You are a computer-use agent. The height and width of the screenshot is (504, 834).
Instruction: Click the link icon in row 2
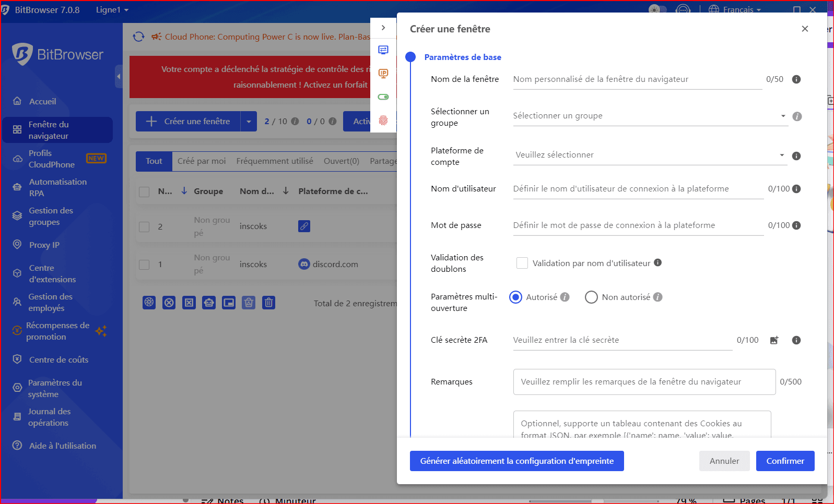click(x=304, y=226)
